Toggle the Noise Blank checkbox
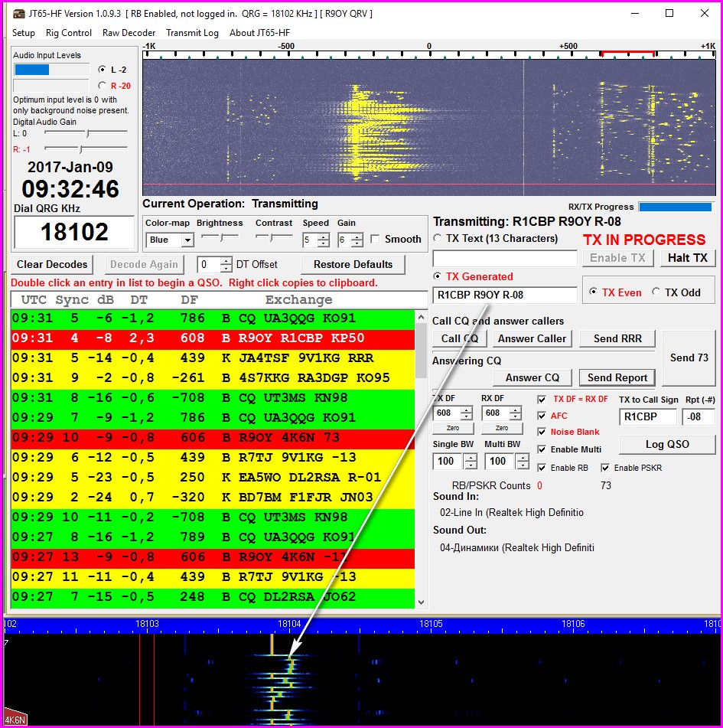 (542, 433)
